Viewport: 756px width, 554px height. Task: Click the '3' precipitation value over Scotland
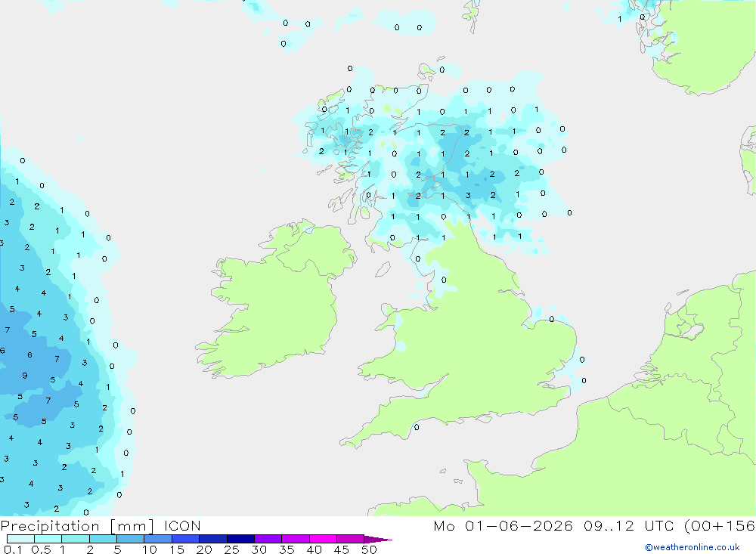(468, 195)
